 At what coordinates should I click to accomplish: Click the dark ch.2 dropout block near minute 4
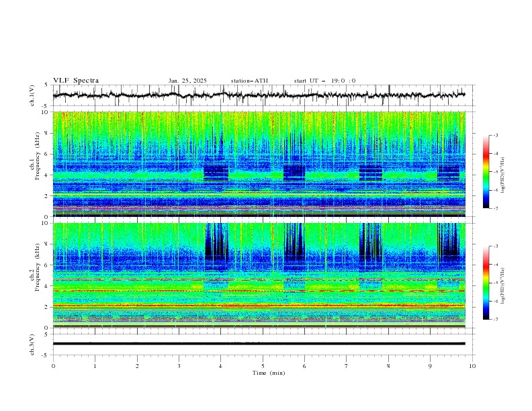click(x=216, y=242)
